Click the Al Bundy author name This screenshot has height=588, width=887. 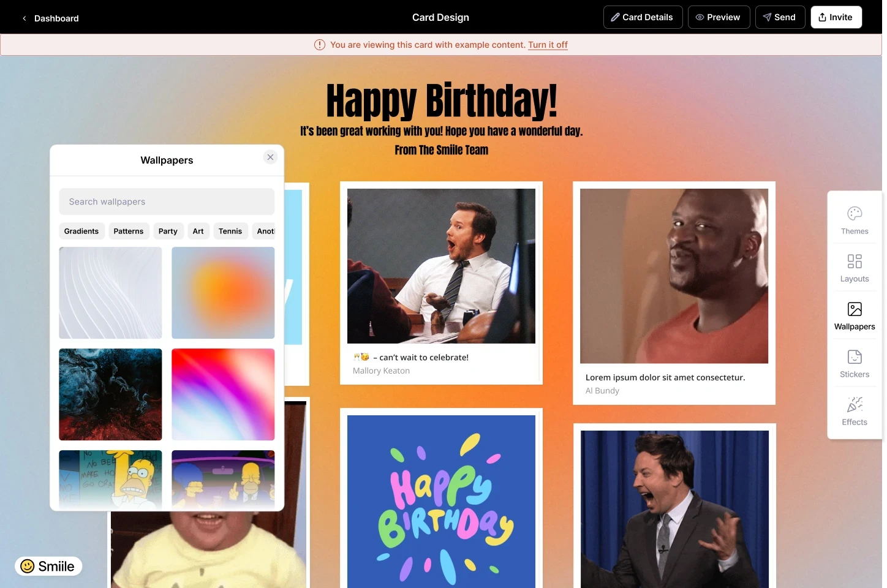coord(602,391)
